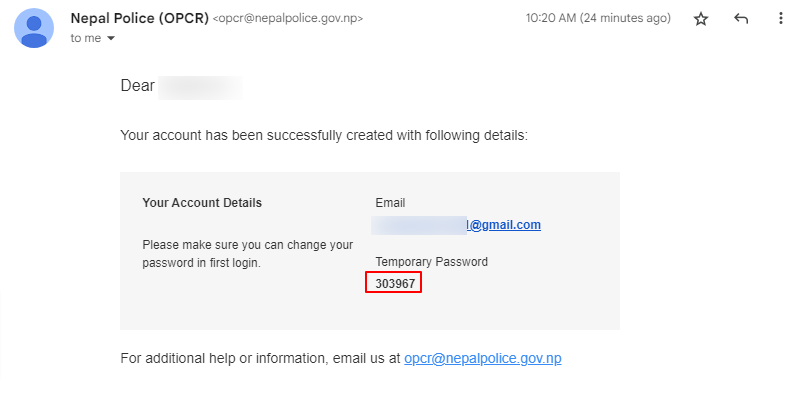Click the 'to me' recipient text
806x398 pixels.
click(x=86, y=38)
